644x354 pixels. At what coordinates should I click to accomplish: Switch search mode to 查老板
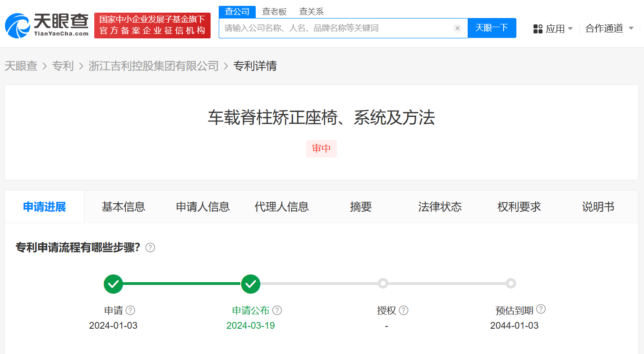(x=274, y=12)
